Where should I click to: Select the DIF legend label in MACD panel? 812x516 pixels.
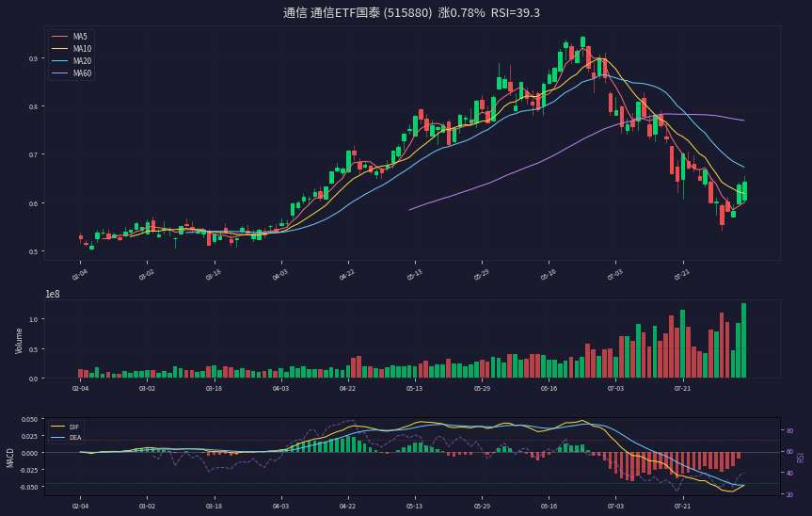[74, 427]
